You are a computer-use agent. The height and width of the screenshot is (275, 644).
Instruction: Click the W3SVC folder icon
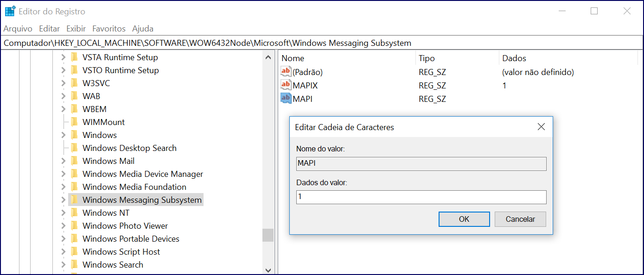point(74,83)
